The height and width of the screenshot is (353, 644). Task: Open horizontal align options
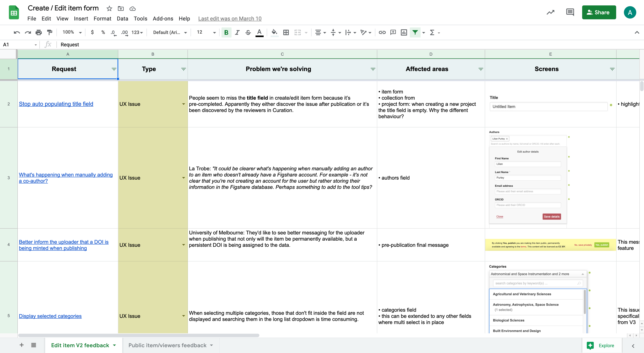pos(320,32)
